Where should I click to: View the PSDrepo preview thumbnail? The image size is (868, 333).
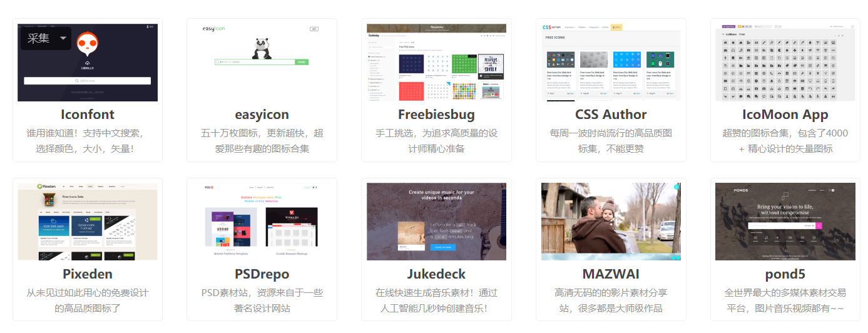(x=262, y=222)
